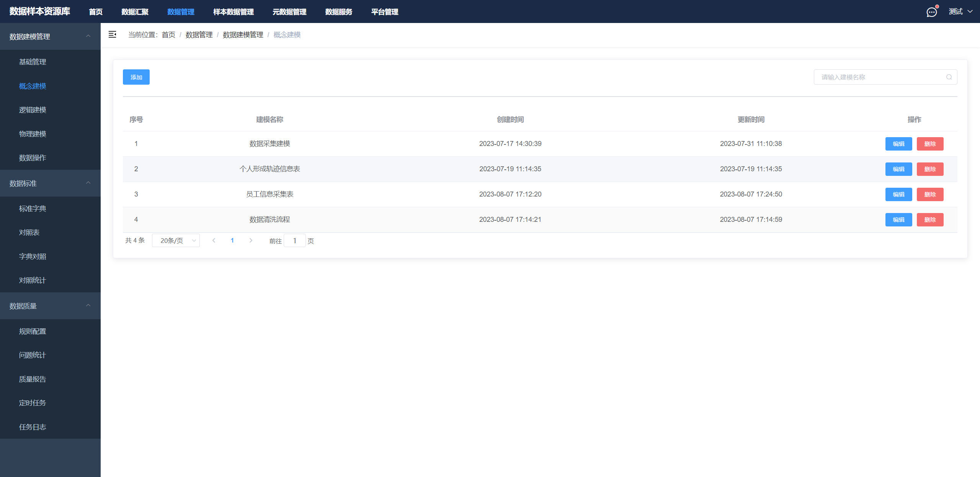Open 标准字典 in sidebar
Screen dimensions: 980x477
(x=50, y=208)
